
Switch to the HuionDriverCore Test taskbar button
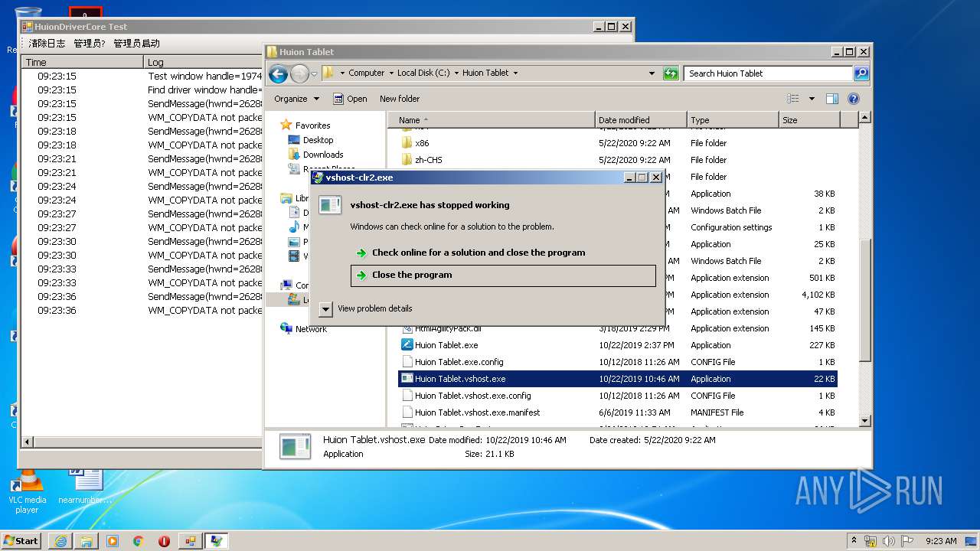click(189, 541)
